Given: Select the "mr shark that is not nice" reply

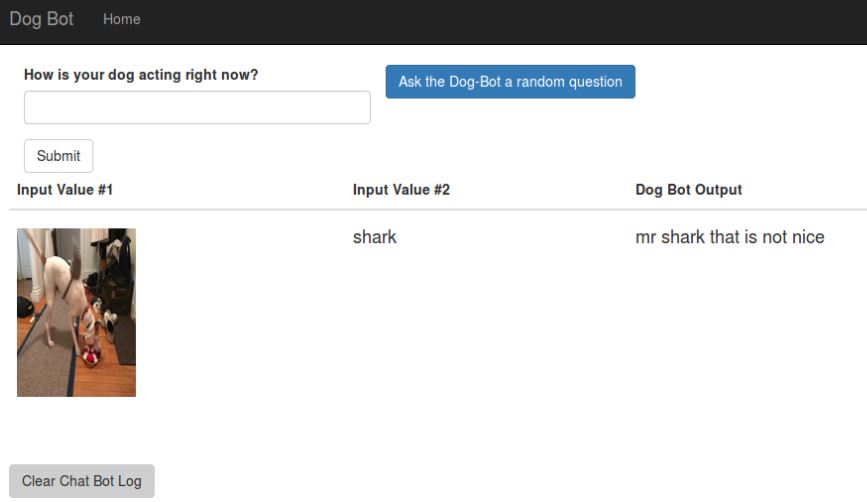Looking at the screenshot, I should pyautogui.click(x=729, y=237).
